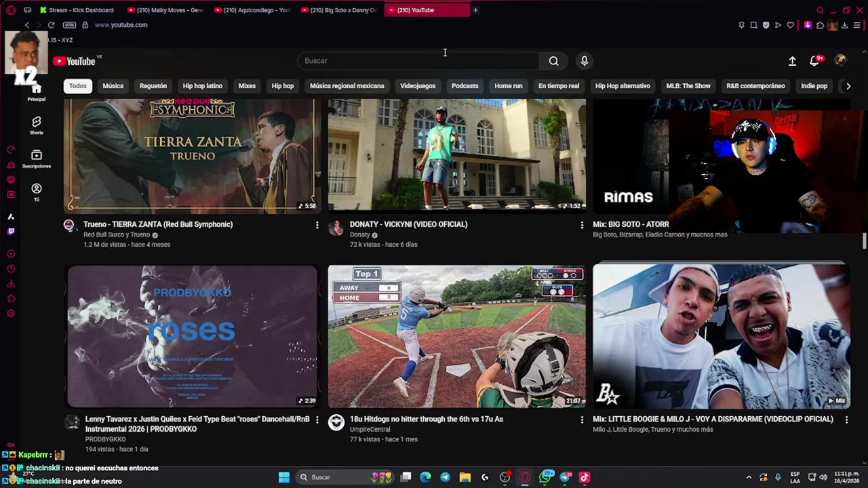
Task: Open YouTube notifications bell
Action: 815,61
